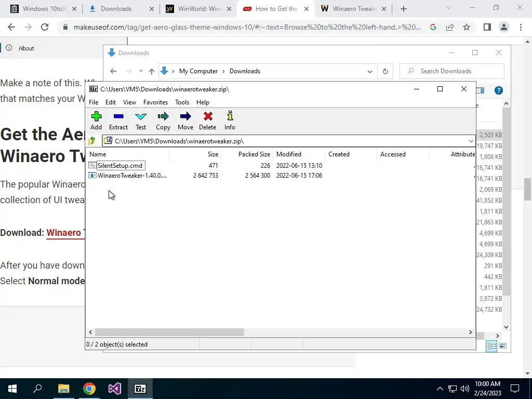Click About item on webpage
Image resolution: width=532 pixels, height=399 pixels.
pos(26,48)
